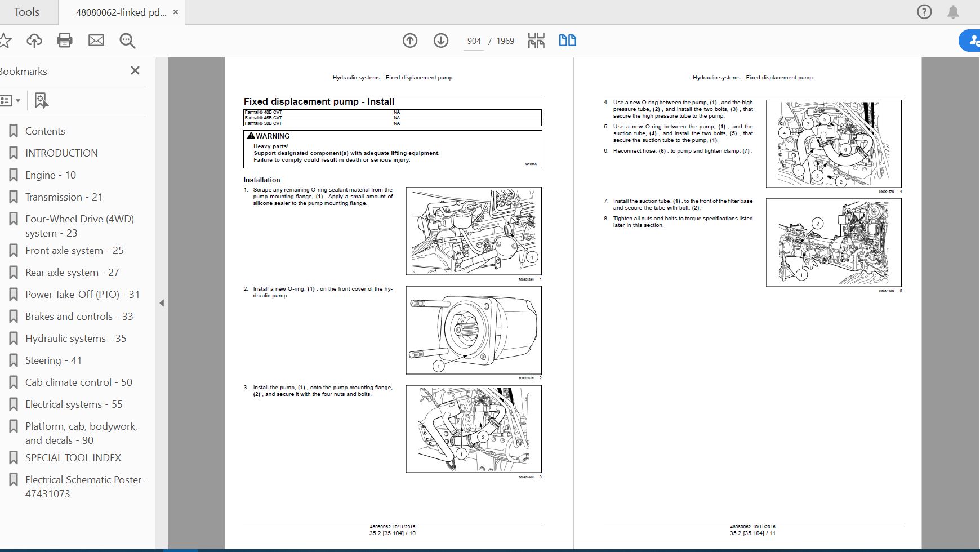Switch to two-page view icon
This screenshot has height=552, width=980.
coord(567,41)
